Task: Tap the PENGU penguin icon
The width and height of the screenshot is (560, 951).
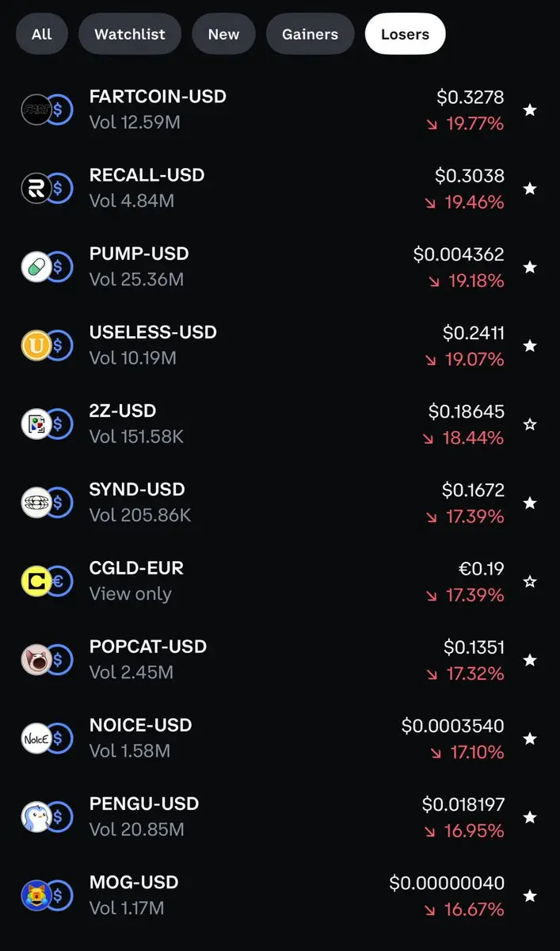Action: click(36, 816)
